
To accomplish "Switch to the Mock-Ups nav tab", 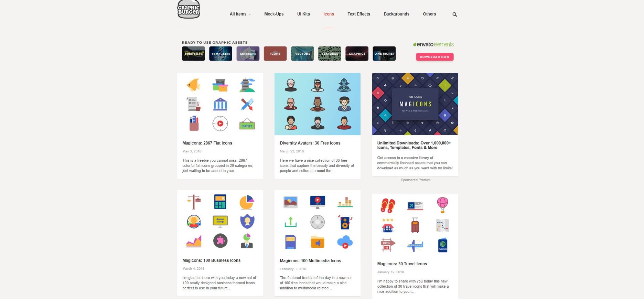I will click(x=274, y=14).
